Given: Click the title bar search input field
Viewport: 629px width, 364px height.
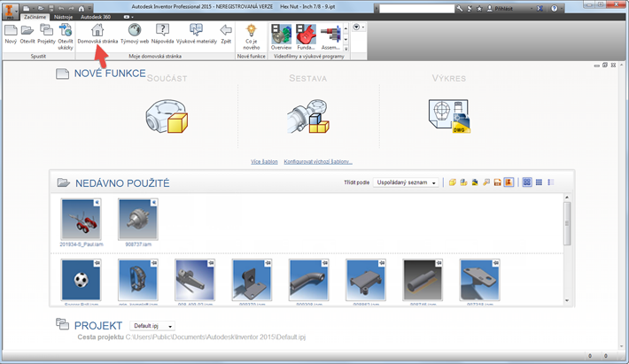Looking at the screenshot, I should pyautogui.click(x=416, y=9).
